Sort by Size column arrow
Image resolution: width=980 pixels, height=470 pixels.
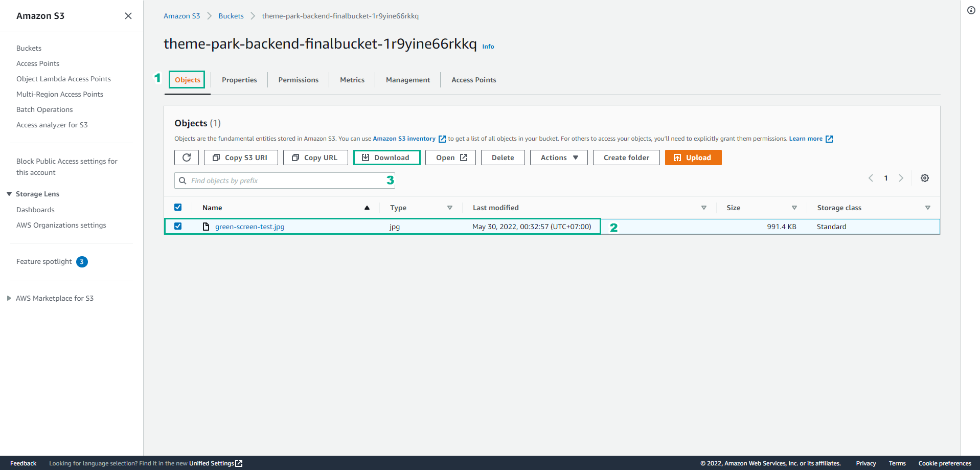click(794, 208)
